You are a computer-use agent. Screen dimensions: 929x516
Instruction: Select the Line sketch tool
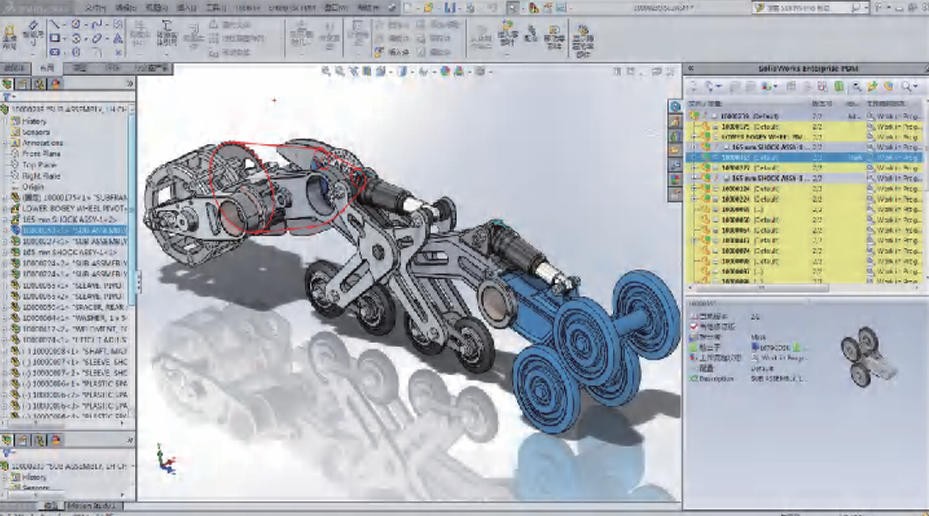coord(55,24)
